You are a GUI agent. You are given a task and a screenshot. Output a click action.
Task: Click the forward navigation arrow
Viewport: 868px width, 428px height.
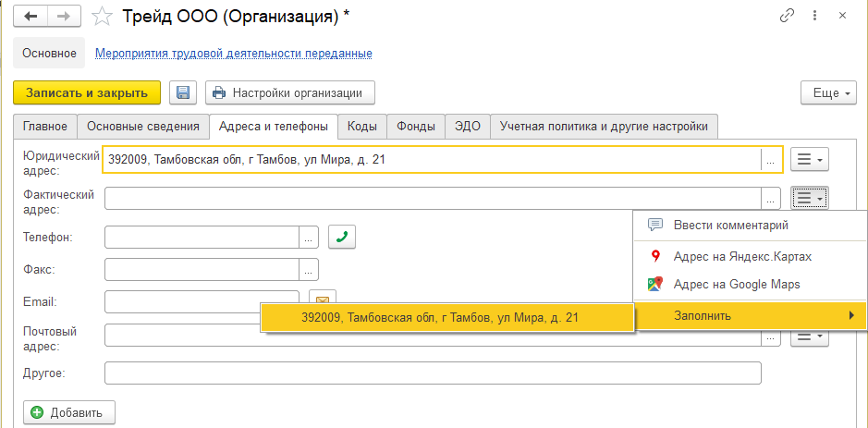65,16
